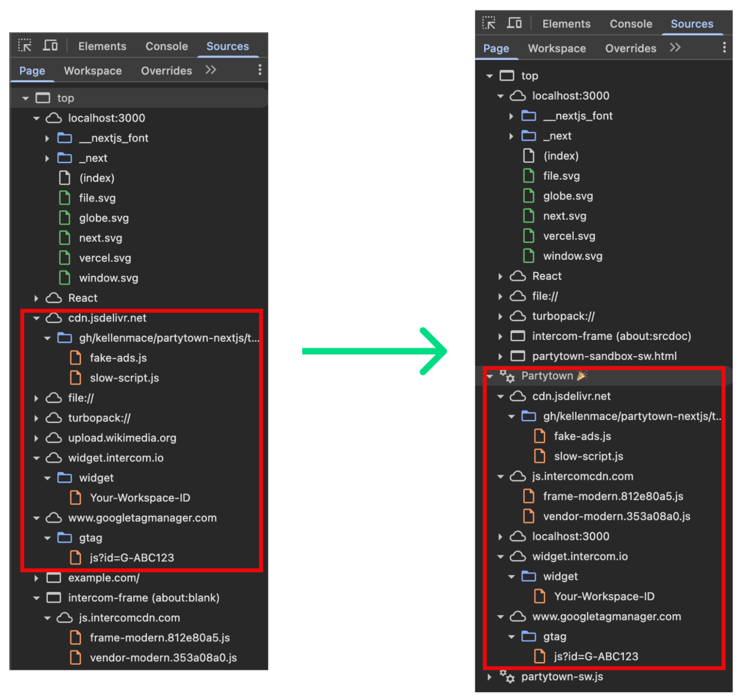This screenshot has width=743, height=700.
Task: Open window.svg in left panel
Action: 109,278
